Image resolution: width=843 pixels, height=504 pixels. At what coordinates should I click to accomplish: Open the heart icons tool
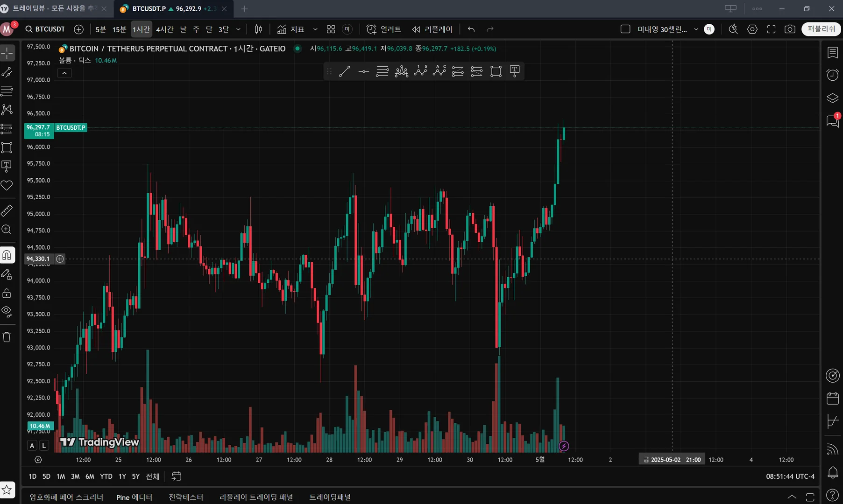point(7,185)
